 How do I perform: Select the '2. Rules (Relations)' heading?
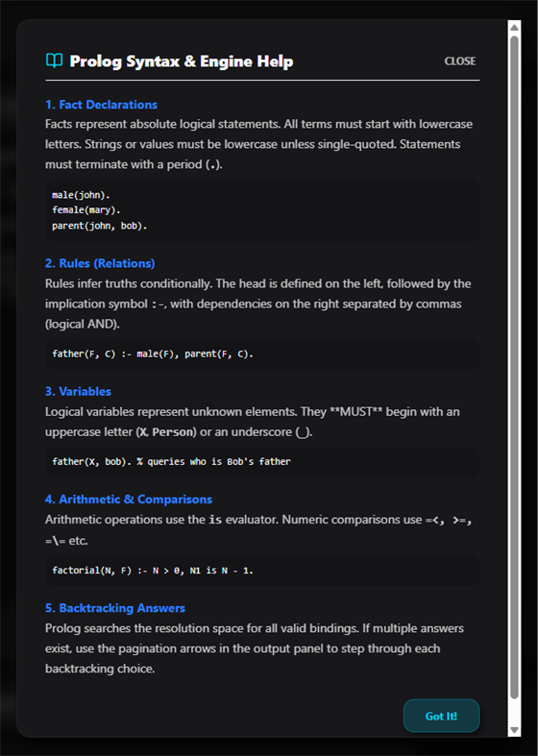100,263
